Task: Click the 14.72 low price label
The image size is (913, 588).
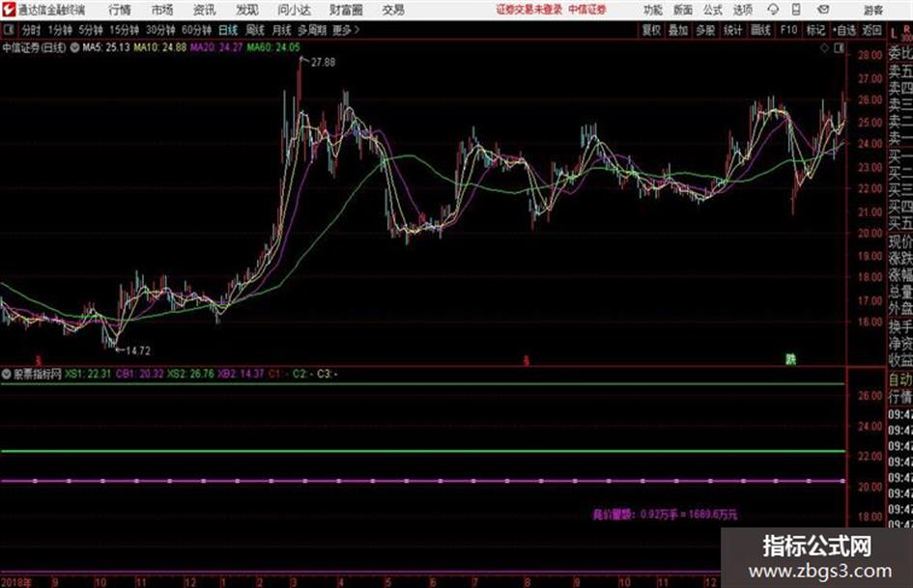Action: (x=138, y=350)
